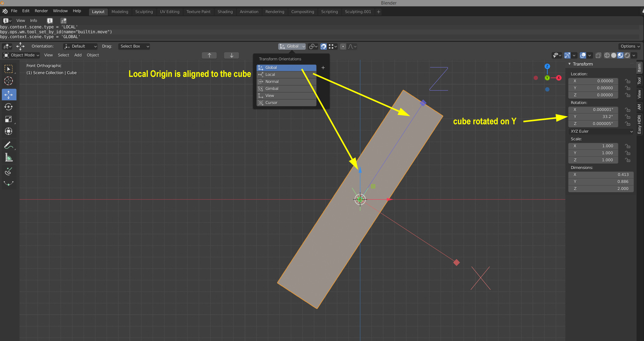The width and height of the screenshot is (644, 341).
Task: Adjust Scale X 1.000 field
Action: (593, 146)
